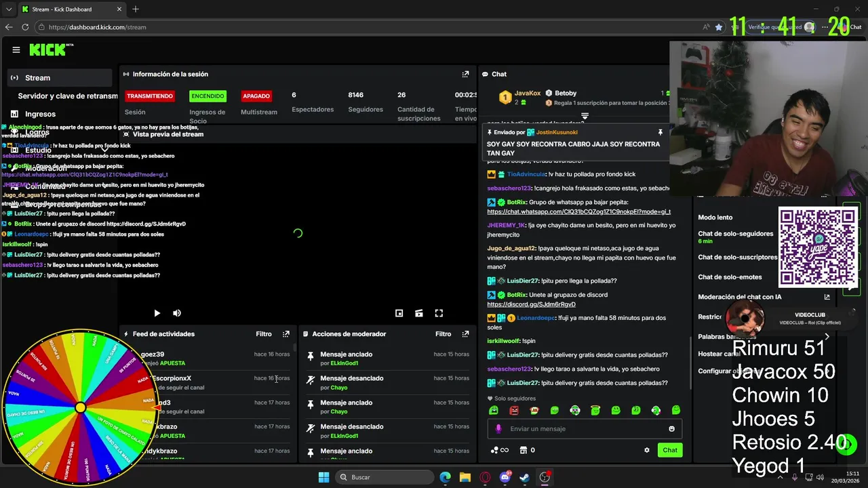
Task: Open Moderación del chat con IA external link icon
Action: [827, 297]
